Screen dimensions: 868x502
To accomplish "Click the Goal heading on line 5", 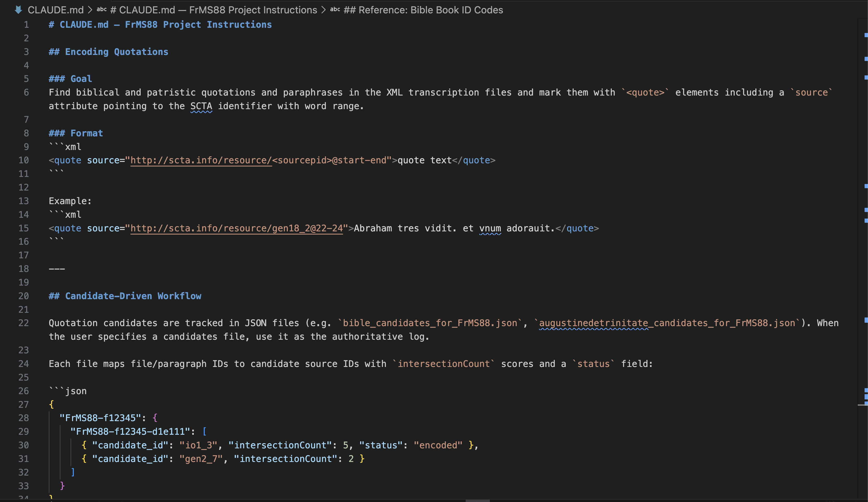I will click(70, 79).
